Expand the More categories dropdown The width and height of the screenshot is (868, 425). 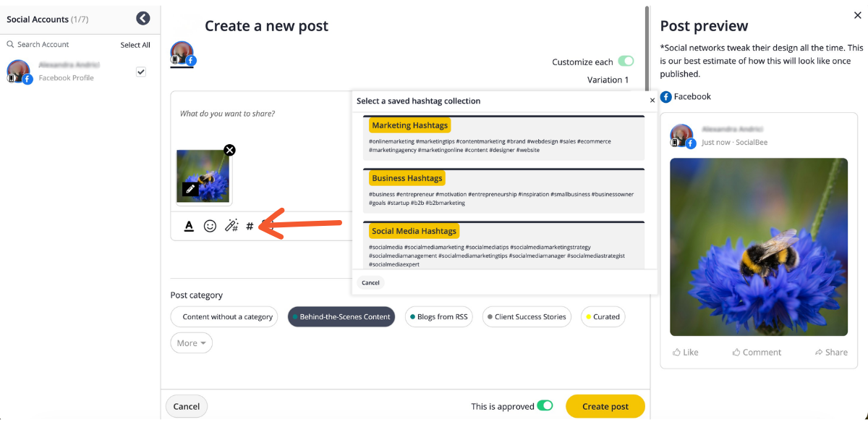[192, 343]
